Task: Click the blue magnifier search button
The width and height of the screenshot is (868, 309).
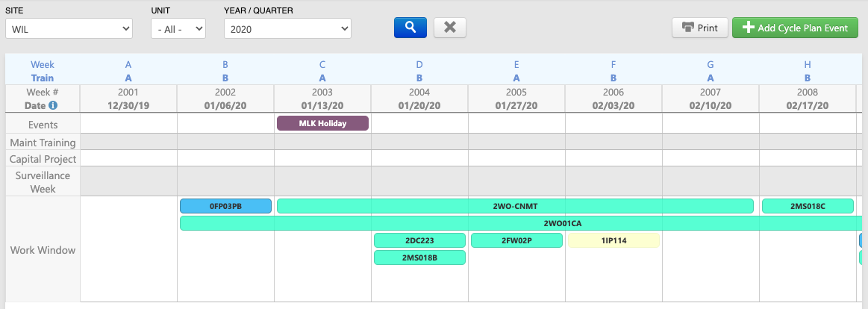Action: pos(410,28)
